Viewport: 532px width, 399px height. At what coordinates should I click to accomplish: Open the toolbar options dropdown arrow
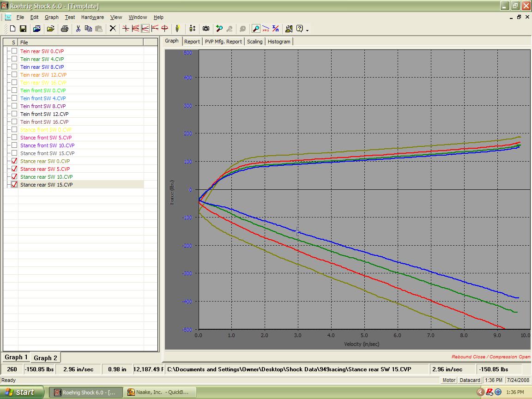(308, 30)
